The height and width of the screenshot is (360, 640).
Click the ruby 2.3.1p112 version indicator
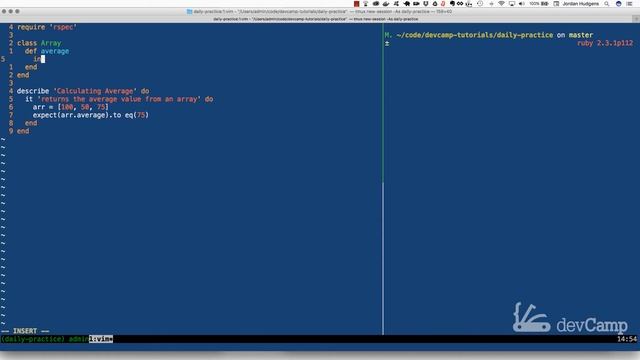pyautogui.click(x=605, y=43)
